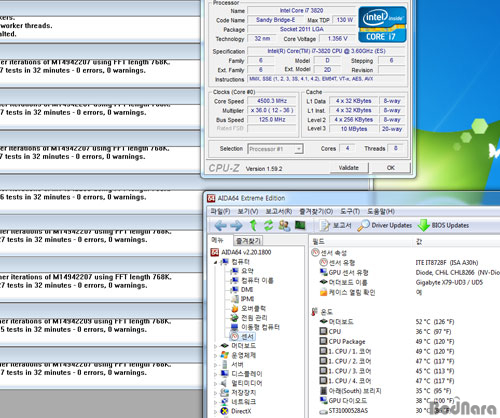Viewport: 500px width, 418px height.
Task: Click OK in the CPU-Z window
Action: (x=391, y=168)
